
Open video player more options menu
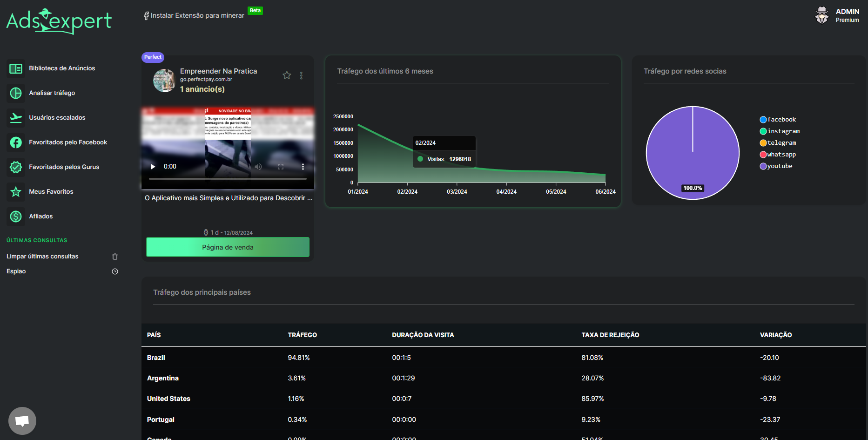[303, 167]
